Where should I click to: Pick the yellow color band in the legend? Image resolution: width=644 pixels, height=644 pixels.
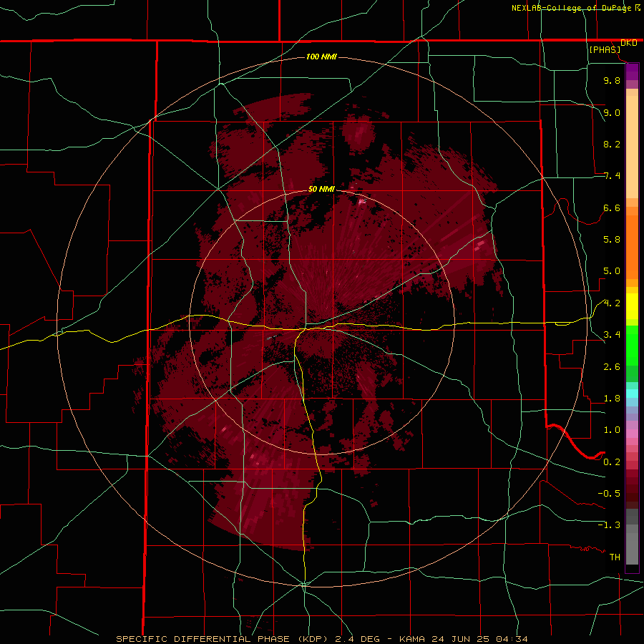point(632,306)
